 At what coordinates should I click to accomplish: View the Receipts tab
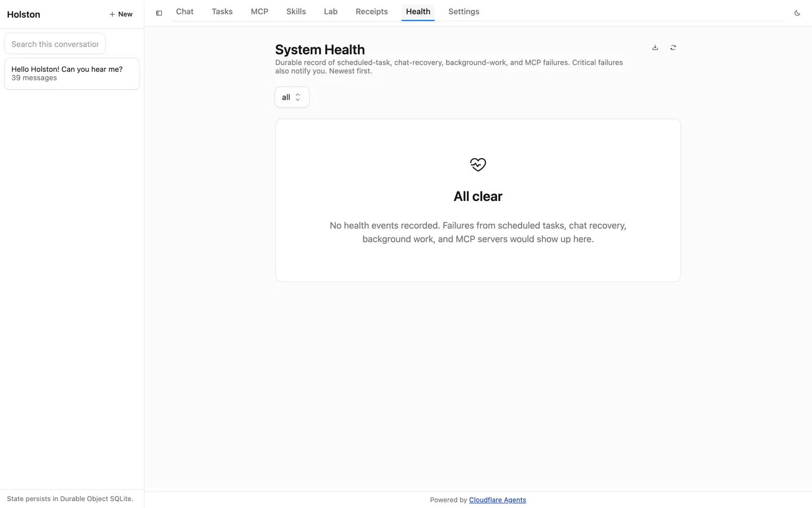(372, 11)
